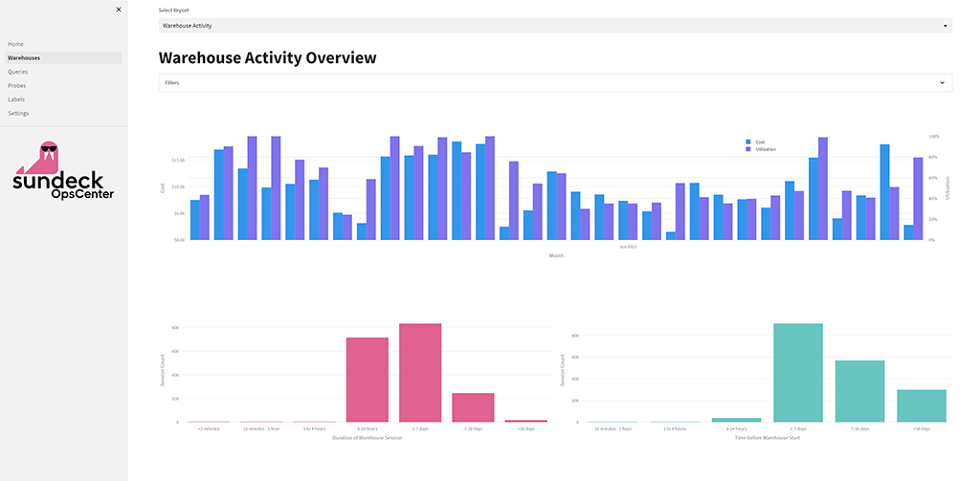Open the Home page
This screenshot has width=980, height=481.
[15, 44]
